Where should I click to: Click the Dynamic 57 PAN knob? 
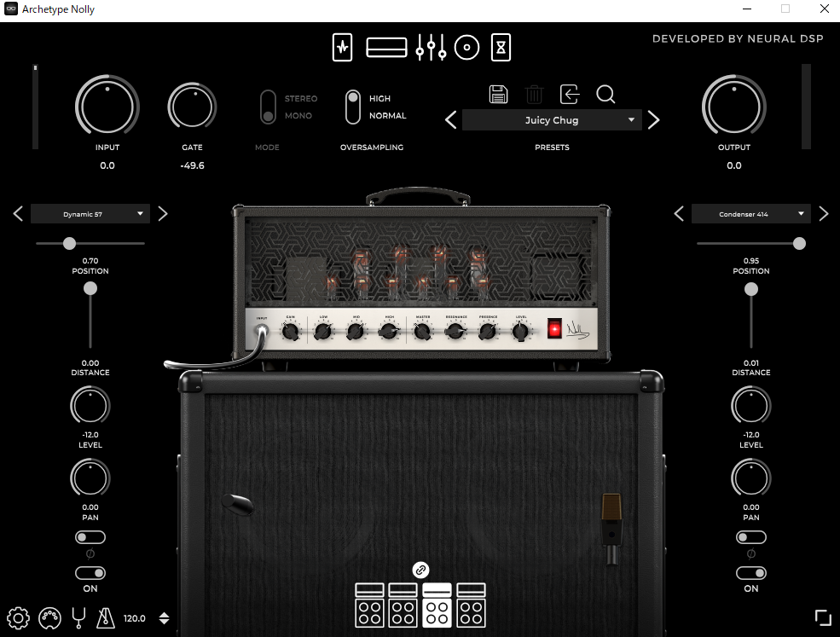pyautogui.click(x=90, y=478)
